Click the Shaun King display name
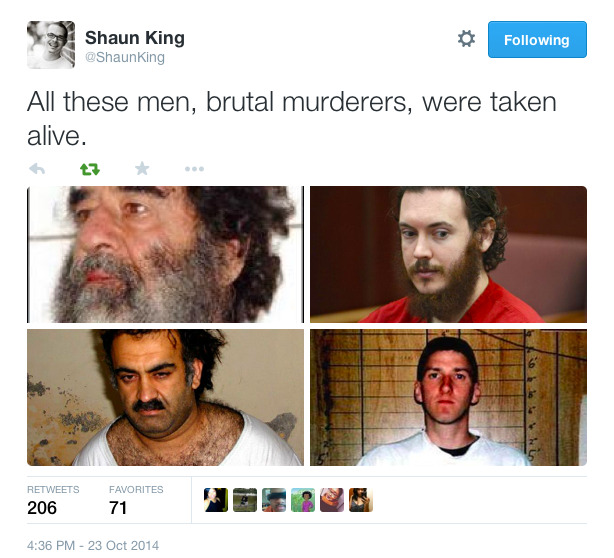 click(x=135, y=38)
